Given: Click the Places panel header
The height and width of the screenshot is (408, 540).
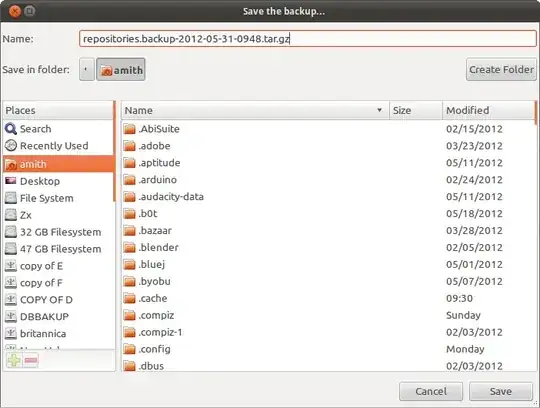Looking at the screenshot, I should coord(58,110).
